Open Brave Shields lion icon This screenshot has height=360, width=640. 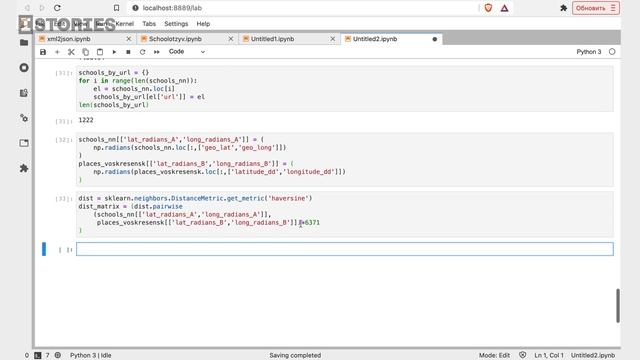click(x=488, y=8)
